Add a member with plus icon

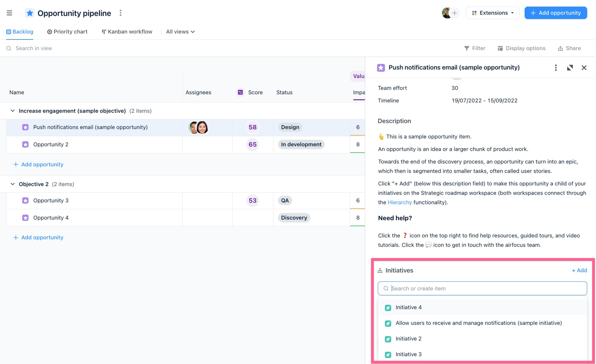(x=455, y=13)
